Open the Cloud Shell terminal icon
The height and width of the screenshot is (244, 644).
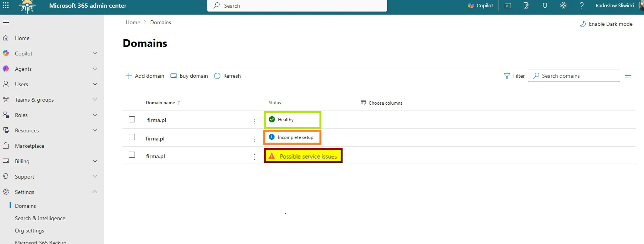click(x=508, y=5)
